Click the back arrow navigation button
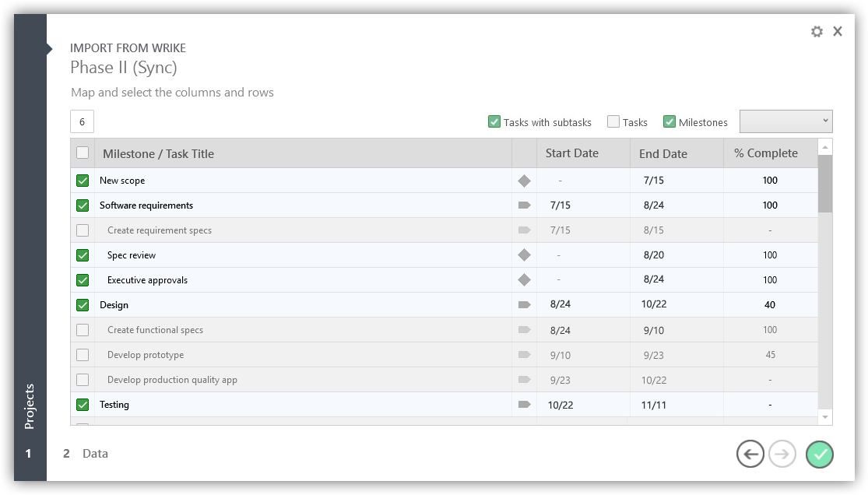Viewport: 868px width, 495px height. (750, 455)
